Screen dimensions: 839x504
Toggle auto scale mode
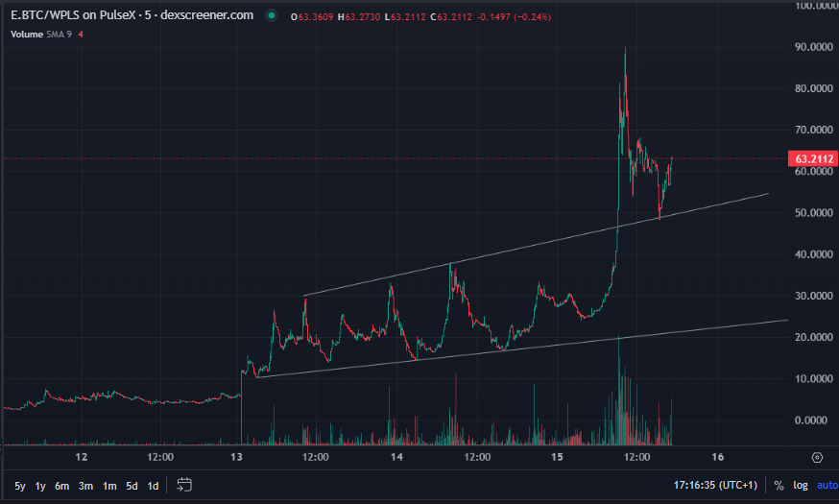point(827,485)
